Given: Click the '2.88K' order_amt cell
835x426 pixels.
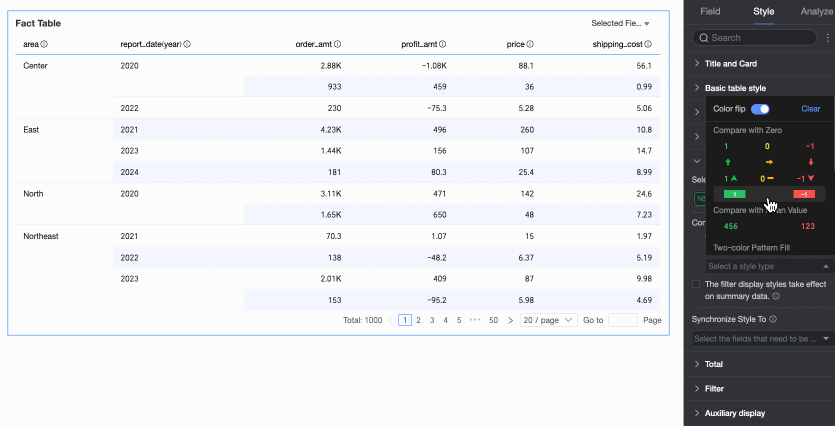Looking at the screenshot, I should (331, 66).
